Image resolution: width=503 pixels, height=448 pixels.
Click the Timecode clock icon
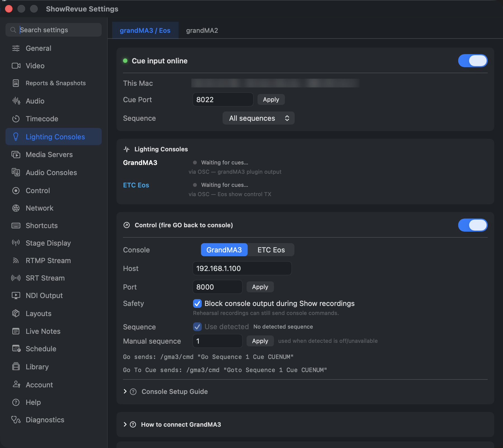click(16, 119)
